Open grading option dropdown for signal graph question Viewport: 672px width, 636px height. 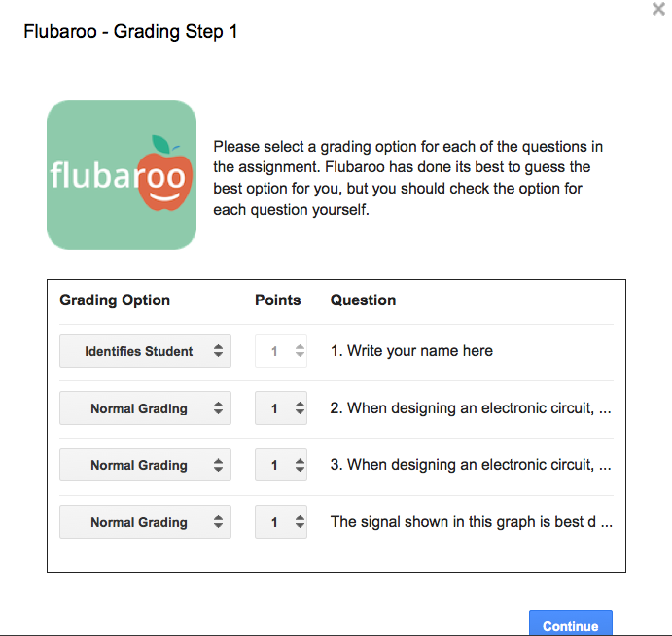[x=145, y=522]
